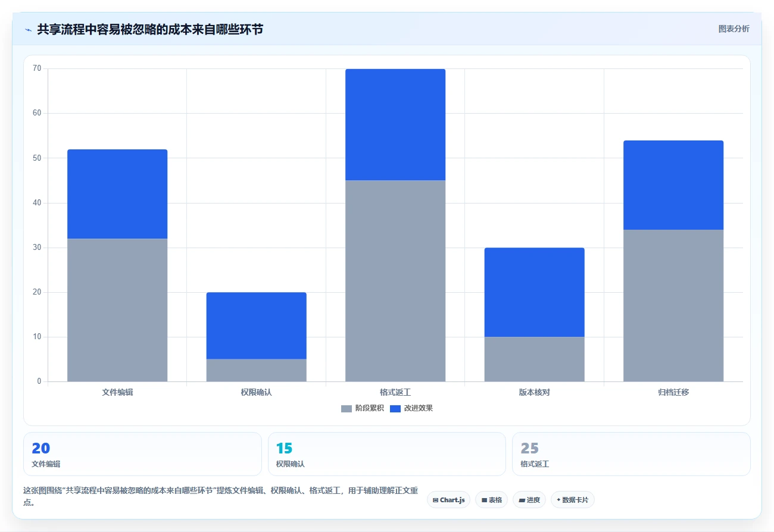Image resolution: width=774 pixels, height=532 pixels.
Task: Open the data card showing 25 格式返工
Action: 631,454
